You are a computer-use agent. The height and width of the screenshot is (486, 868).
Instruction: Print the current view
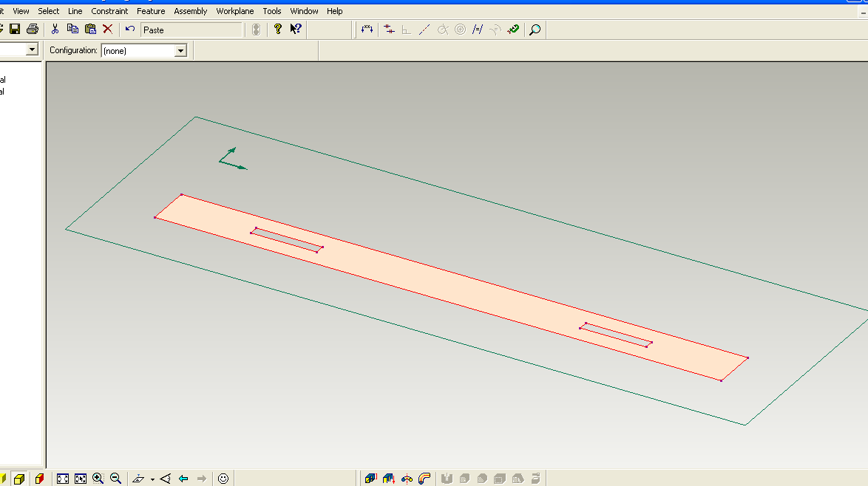(33, 30)
